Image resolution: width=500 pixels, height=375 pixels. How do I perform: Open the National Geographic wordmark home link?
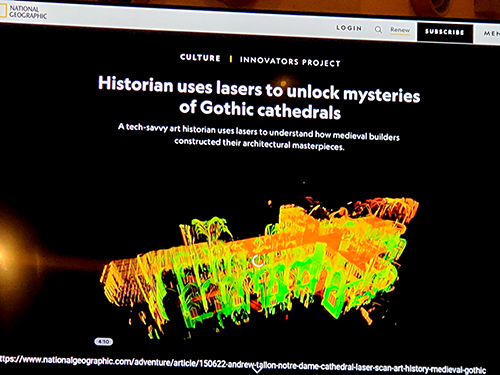[28, 12]
